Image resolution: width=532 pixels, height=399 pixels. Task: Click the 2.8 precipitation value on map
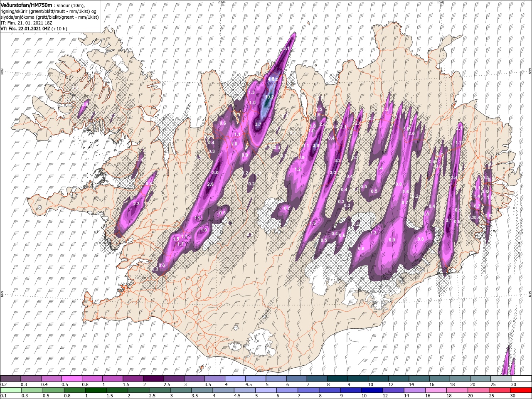[x=210, y=184]
